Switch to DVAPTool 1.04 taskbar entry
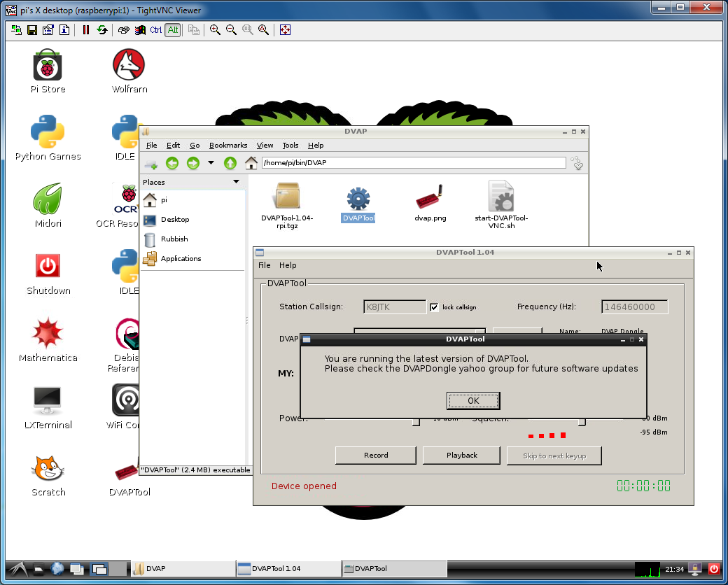728x585 pixels. [288, 569]
